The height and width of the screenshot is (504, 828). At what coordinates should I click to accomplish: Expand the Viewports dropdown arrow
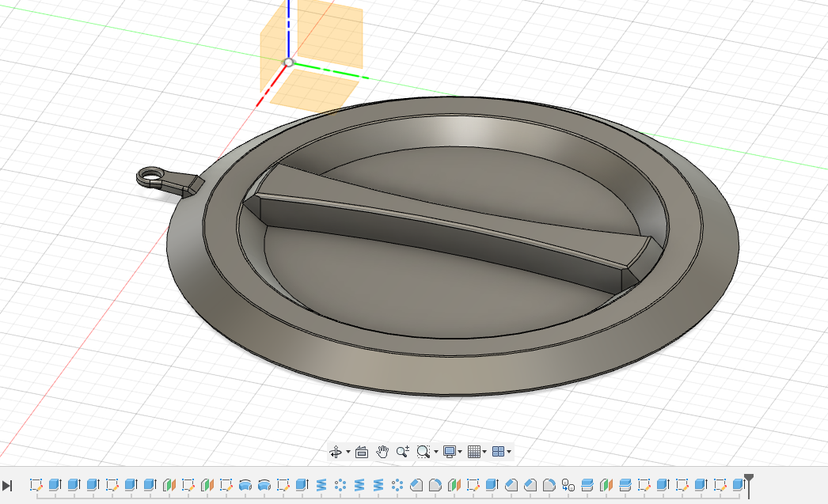tap(509, 452)
